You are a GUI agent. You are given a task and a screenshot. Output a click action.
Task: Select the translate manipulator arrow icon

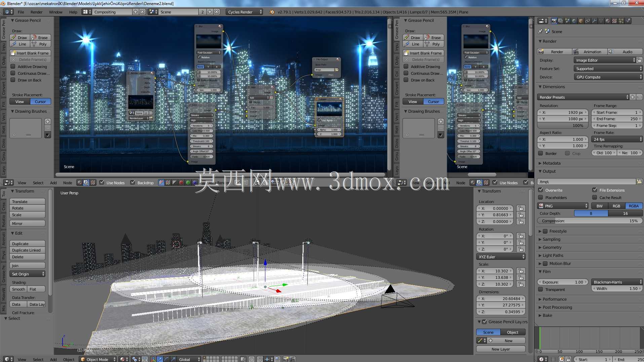160,359
